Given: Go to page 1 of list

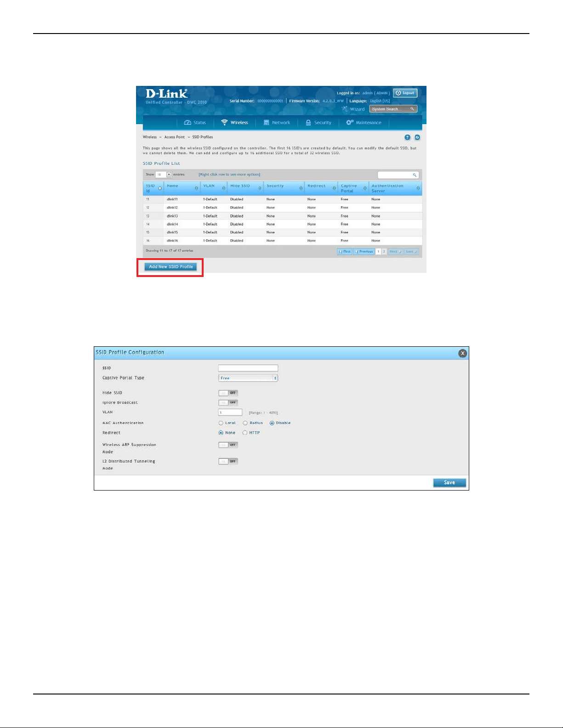Looking at the screenshot, I should (379, 252).
